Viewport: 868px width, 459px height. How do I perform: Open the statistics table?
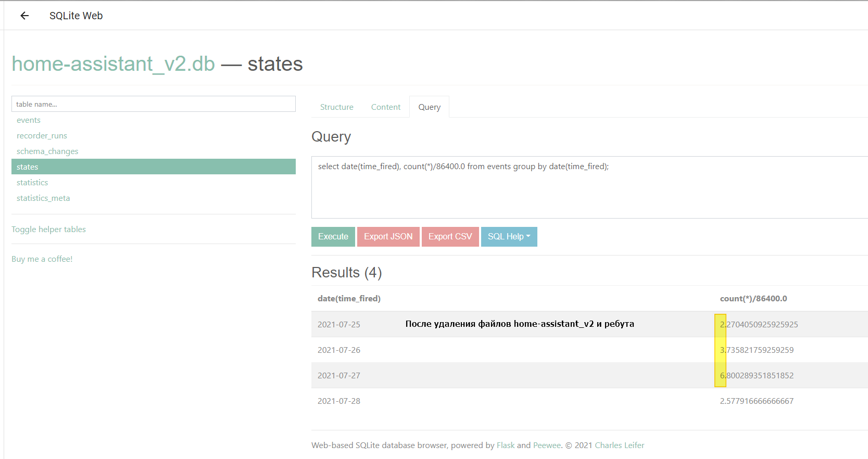[x=32, y=183]
